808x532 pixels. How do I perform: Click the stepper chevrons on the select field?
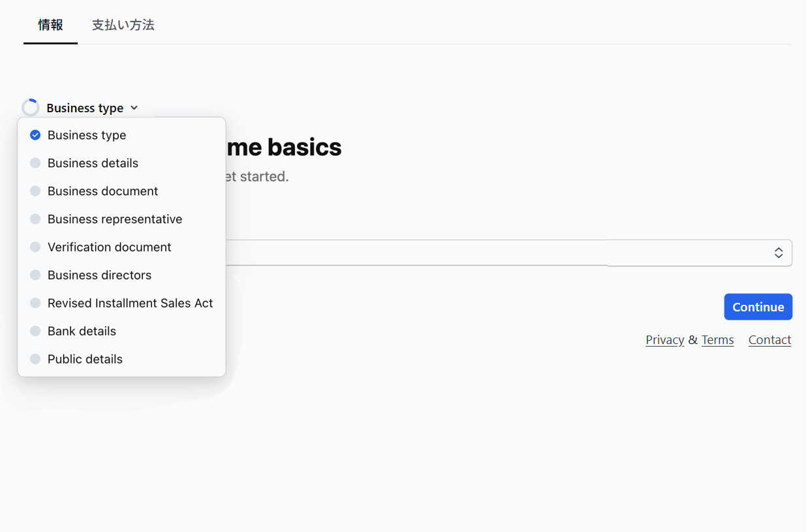[x=779, y=253]
